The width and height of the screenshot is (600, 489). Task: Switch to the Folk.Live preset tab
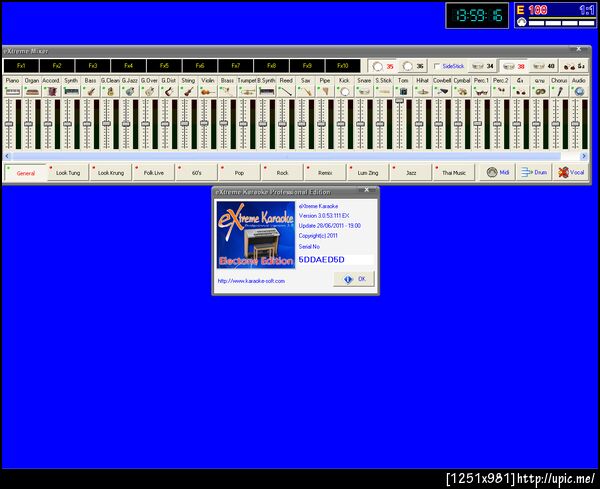[153, 173]
